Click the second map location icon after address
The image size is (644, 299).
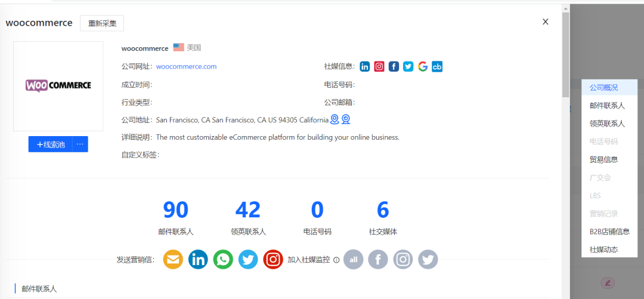tap(346, 119)
